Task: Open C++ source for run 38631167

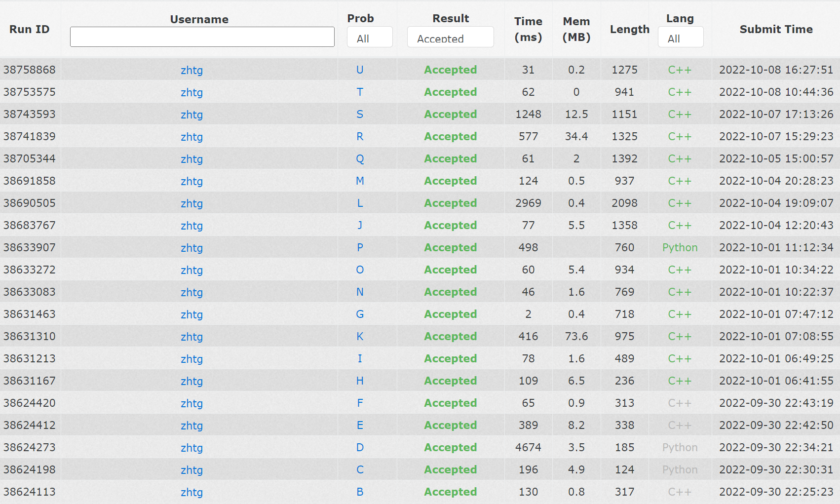Action: [680, 381]
